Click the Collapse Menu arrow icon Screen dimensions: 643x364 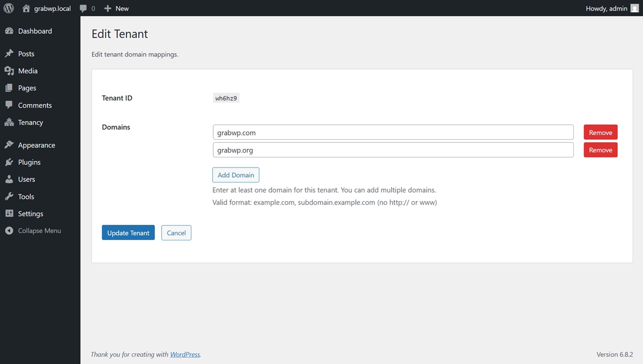point(9,231)
